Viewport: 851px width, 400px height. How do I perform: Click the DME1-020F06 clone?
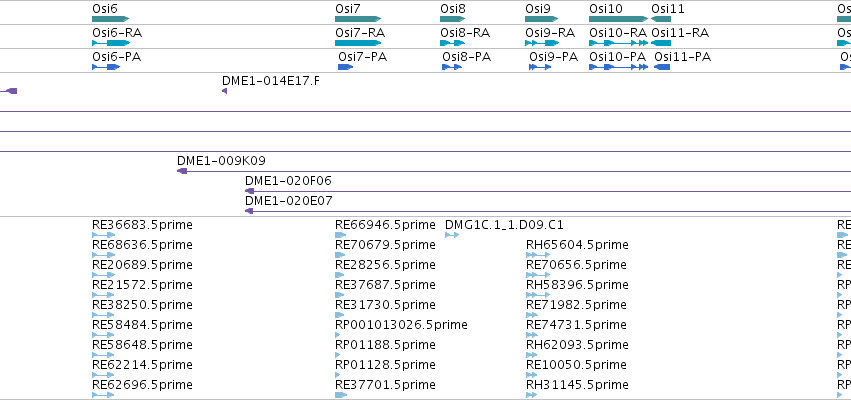pyautogui.click(x=548, y=191)
